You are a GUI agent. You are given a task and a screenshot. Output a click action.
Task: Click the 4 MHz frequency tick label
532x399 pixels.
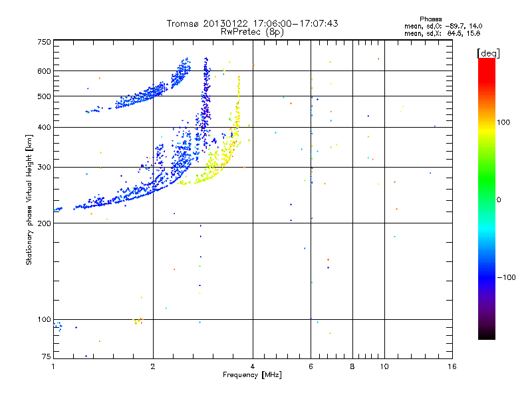[253, 366]
